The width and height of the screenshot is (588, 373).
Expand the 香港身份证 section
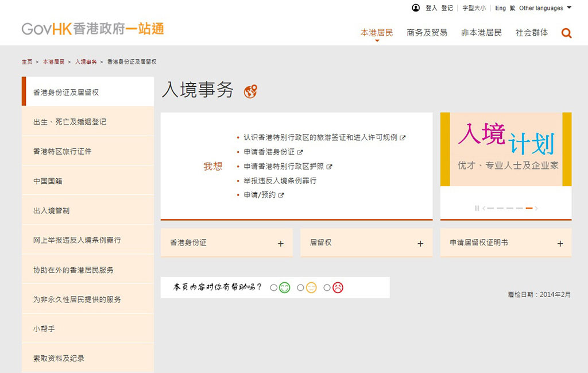(x=280, y=244)
